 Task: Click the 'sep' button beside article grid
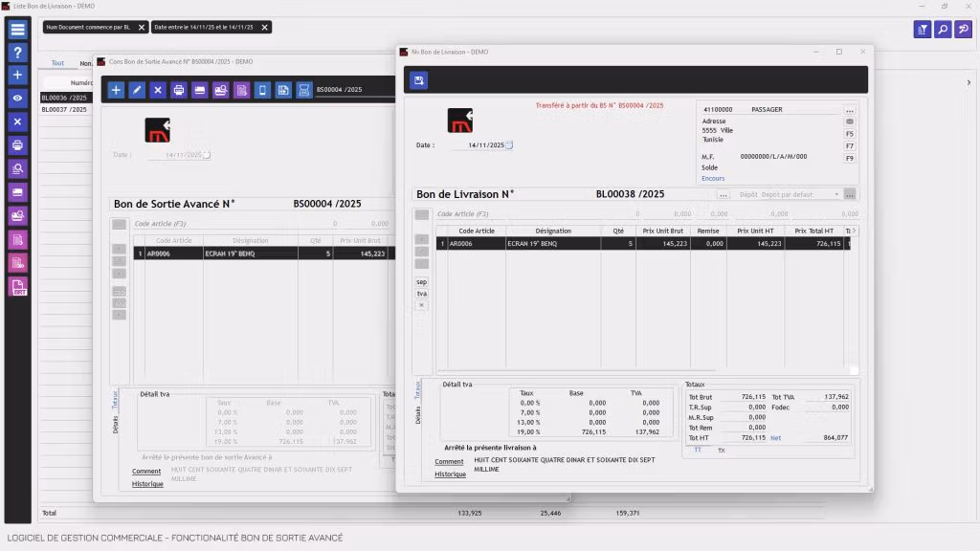(422, 282)
